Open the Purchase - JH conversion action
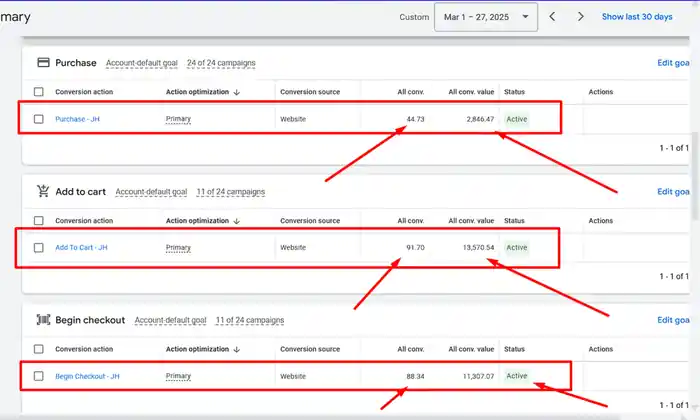Screen dimensions: 700x420 coord(77,119)
